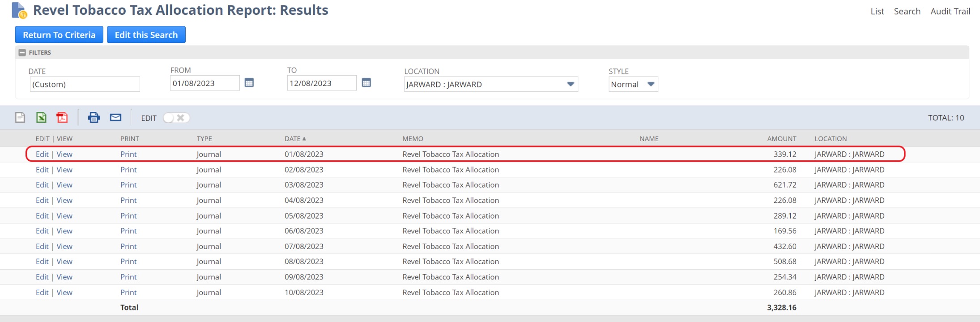980x322 pixels.
Task: Open the TO date calendar picker
Action: pos(366,83)
